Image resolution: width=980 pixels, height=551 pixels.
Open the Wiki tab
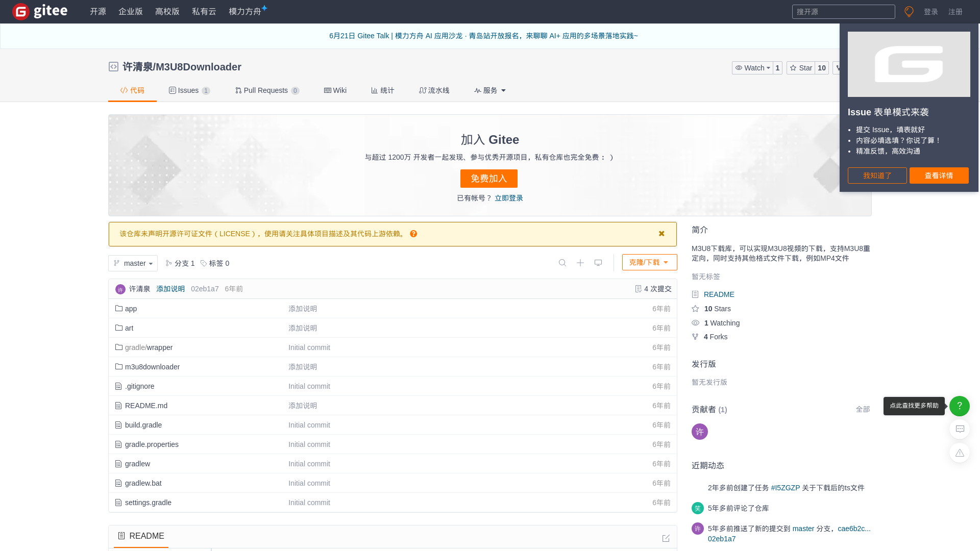pos(335,90)
